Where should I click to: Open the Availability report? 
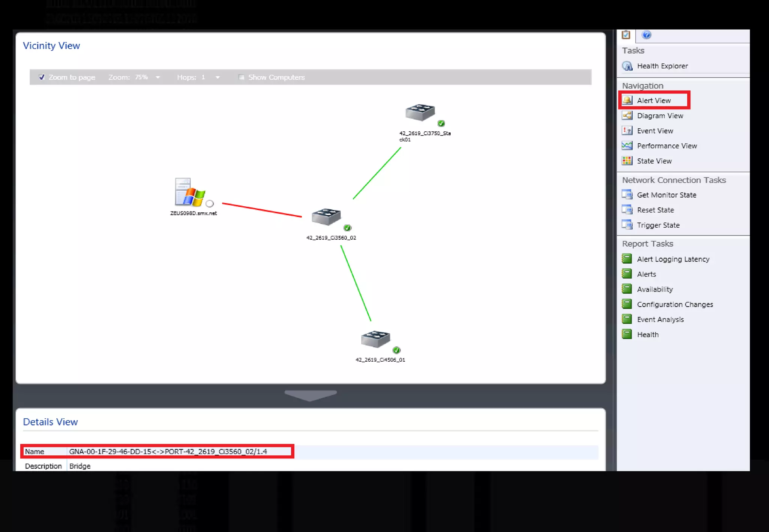[x=654, y=289]
